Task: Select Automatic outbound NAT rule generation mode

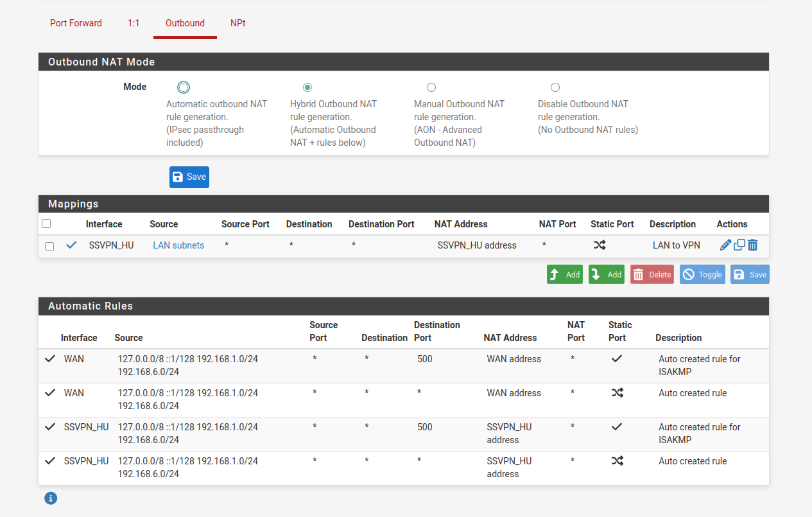Action: 184,87
